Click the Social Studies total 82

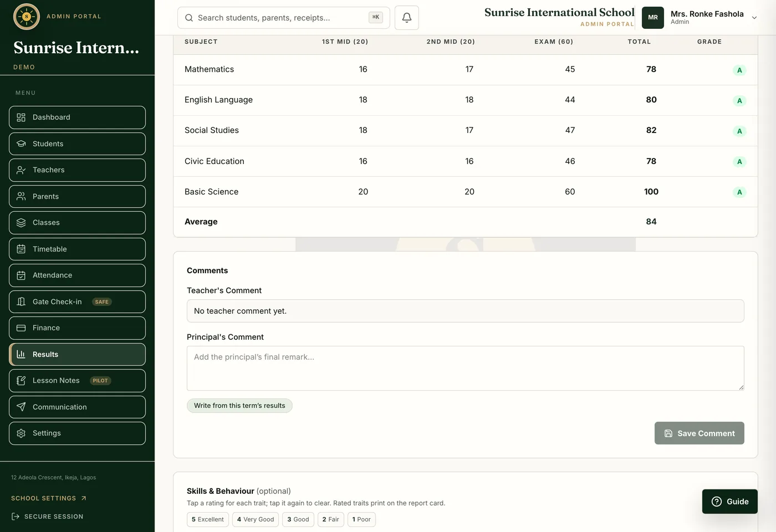pos(651,130)
